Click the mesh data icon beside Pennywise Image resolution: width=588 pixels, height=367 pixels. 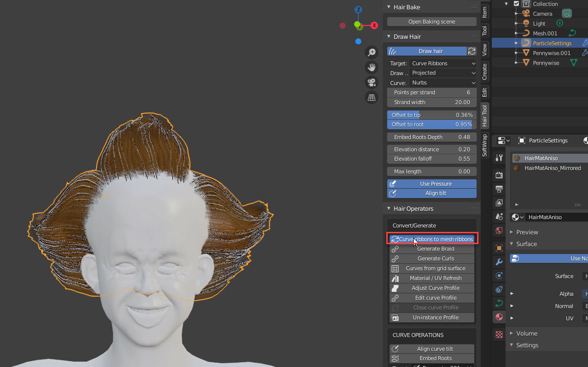(x=574, y=63)
